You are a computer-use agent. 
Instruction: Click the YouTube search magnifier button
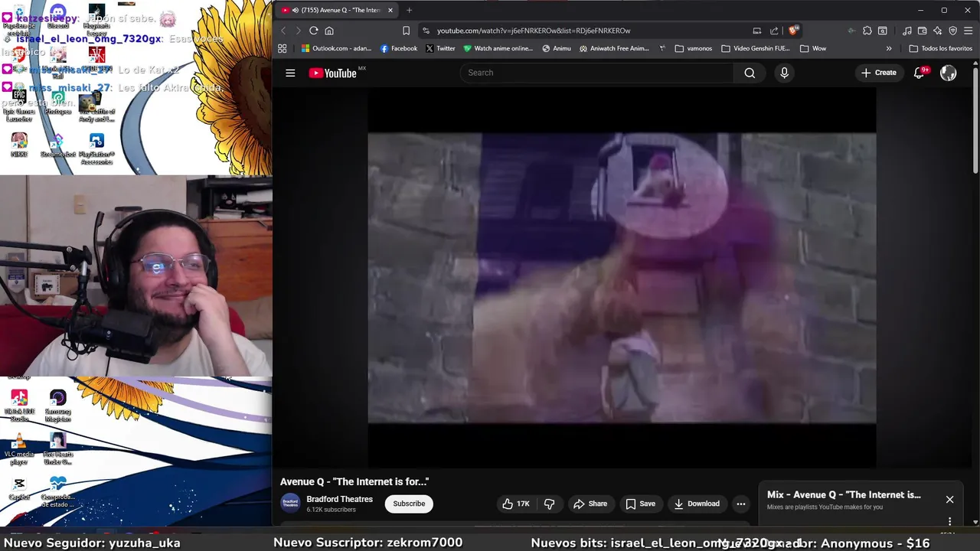[x=750, y=73]
